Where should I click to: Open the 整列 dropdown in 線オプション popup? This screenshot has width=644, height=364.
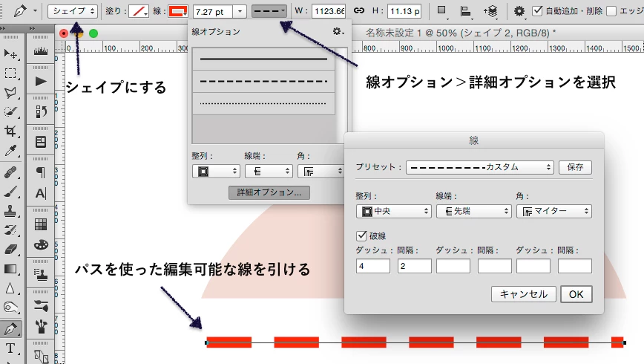click(x=216, y=171)
